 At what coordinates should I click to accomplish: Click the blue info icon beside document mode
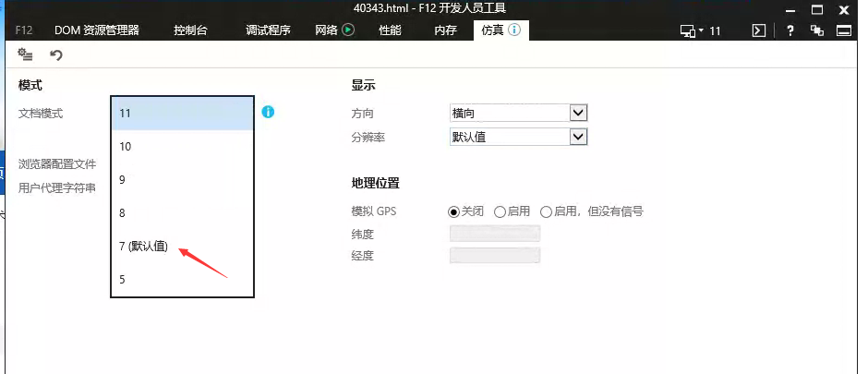pos(268,112)
